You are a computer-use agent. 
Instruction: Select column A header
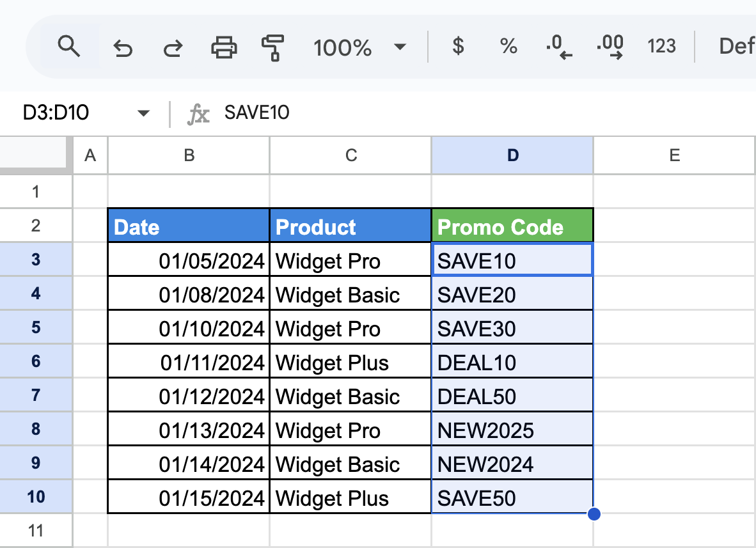pos(90,155)
